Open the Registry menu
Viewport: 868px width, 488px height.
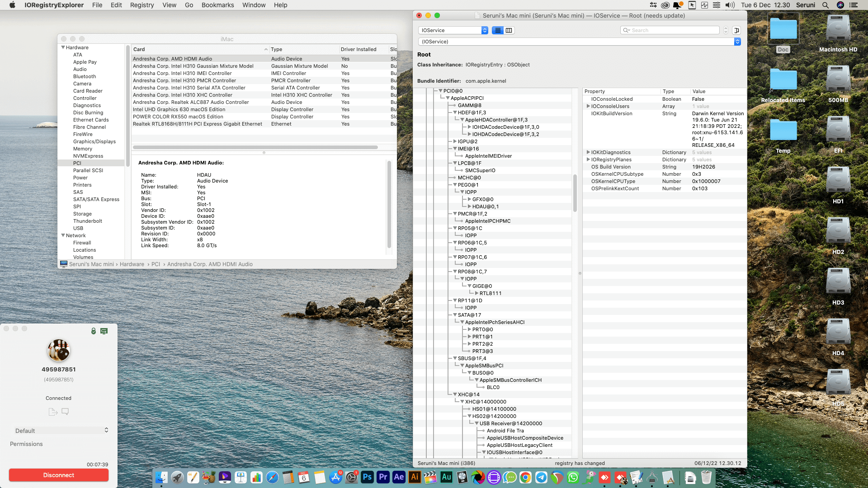(142, 5)
